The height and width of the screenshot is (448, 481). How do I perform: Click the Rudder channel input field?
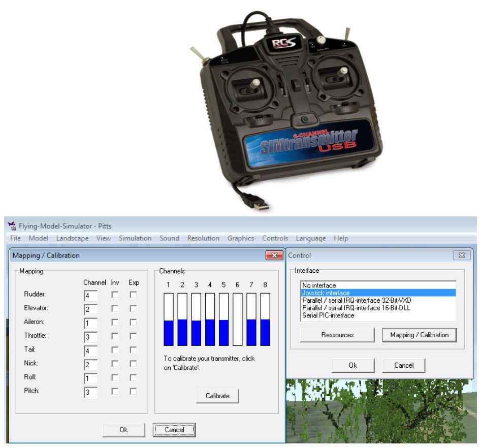90,296
